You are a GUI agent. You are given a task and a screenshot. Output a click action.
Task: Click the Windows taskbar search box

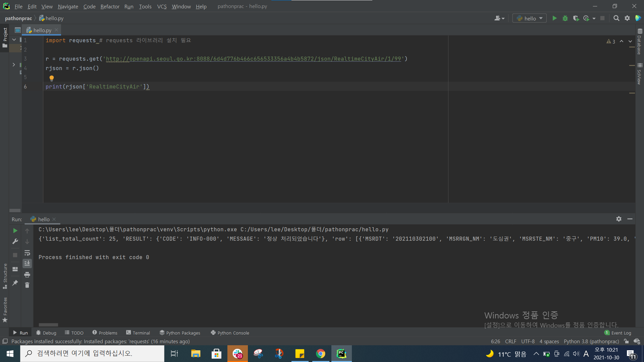pos(92,353)
